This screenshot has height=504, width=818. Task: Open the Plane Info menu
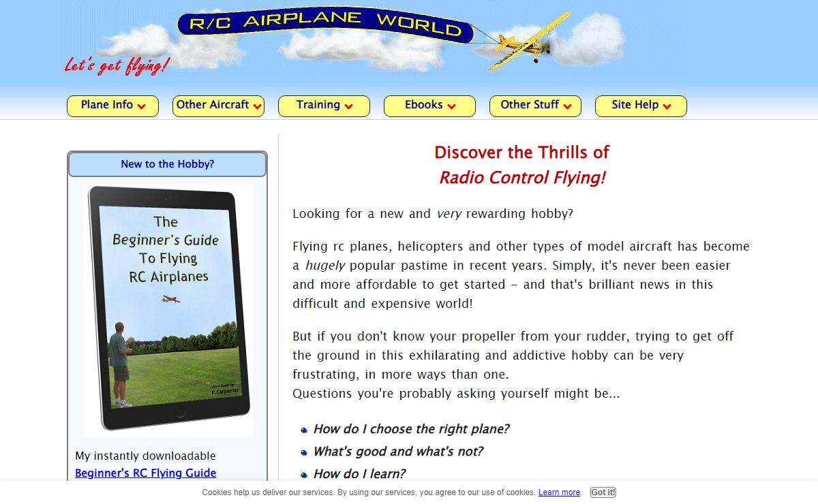[x=112, y=106]
